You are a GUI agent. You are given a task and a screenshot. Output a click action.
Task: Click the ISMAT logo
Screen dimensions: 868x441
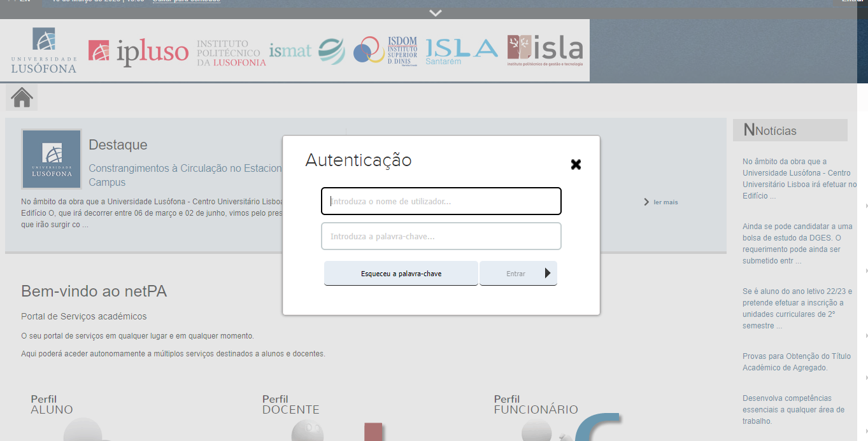(x=290, y=50)
